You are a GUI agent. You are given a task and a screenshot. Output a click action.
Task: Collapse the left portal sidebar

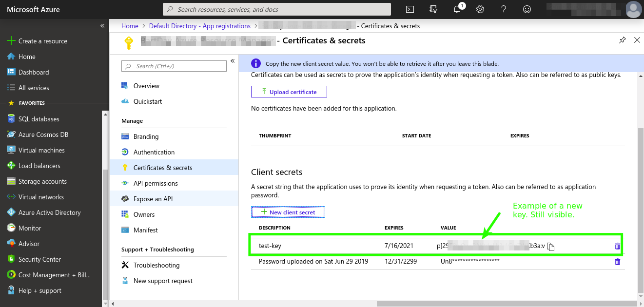(102, 25)
